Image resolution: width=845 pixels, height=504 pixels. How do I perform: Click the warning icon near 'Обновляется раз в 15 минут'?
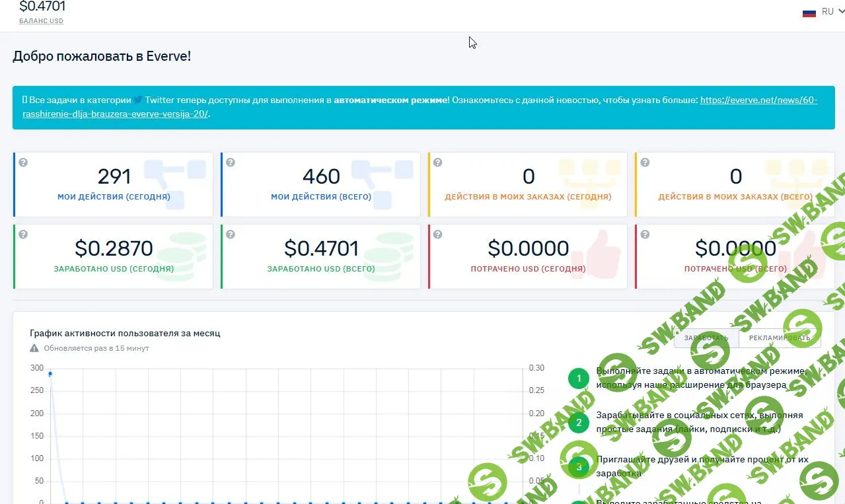pos(34,348)
